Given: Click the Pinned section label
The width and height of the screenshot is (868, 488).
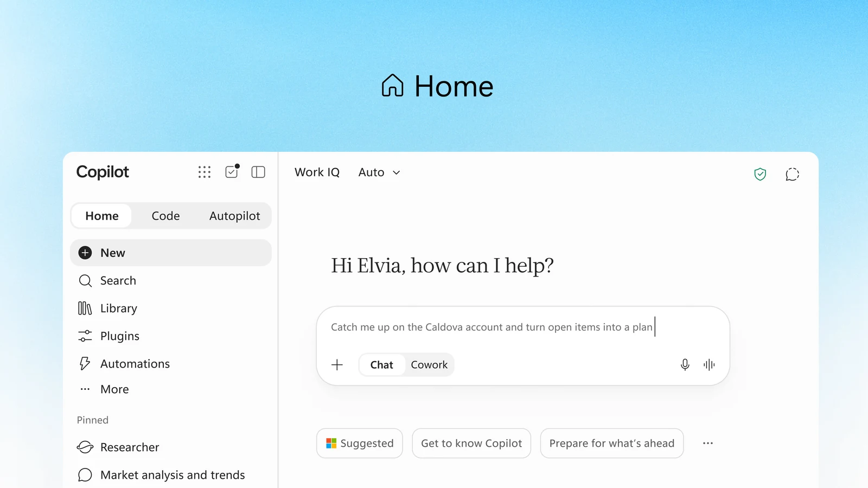Looking at the screenshot, I should (93, 420).
